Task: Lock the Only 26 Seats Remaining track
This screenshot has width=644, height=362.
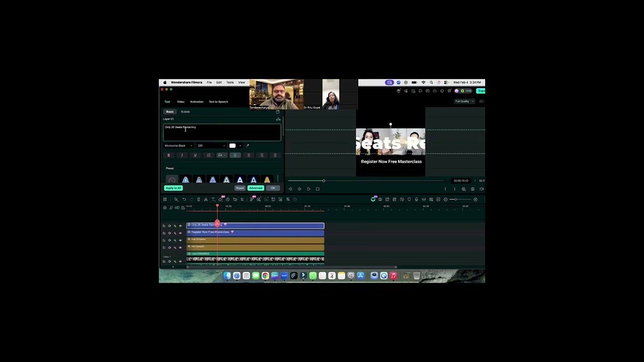Action: pyautogui.click(x=164, y=225)
